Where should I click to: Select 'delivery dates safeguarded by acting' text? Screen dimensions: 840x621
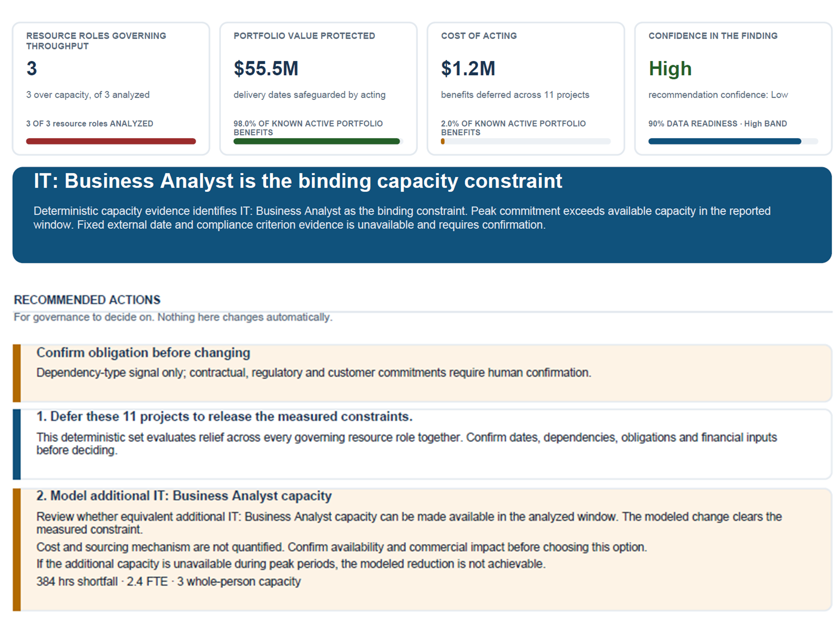pyautogui.click(x=310, y=95)
